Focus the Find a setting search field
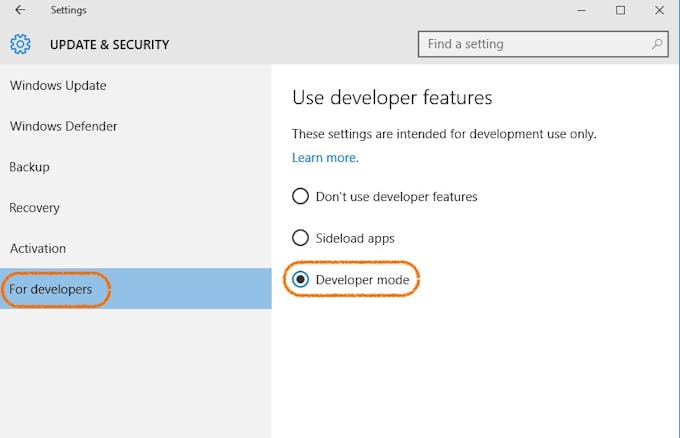 [x=535, y=44]
